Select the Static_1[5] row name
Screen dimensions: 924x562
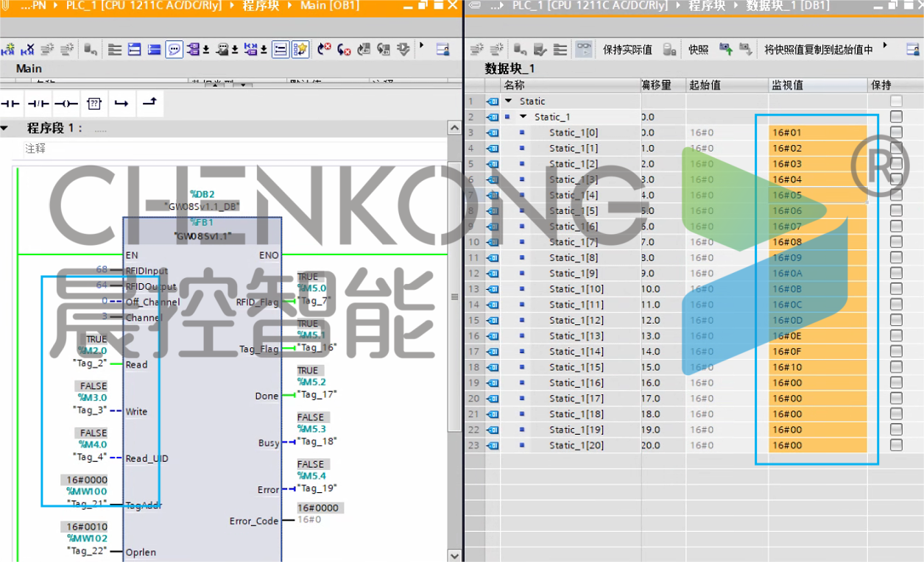[573, 211]
